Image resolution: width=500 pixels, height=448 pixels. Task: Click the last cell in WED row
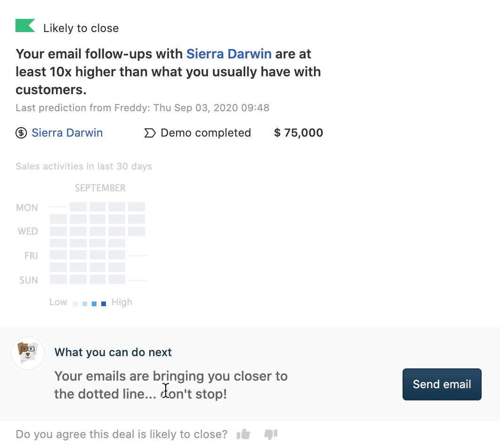pyautogui.click(x=137, y=231)
